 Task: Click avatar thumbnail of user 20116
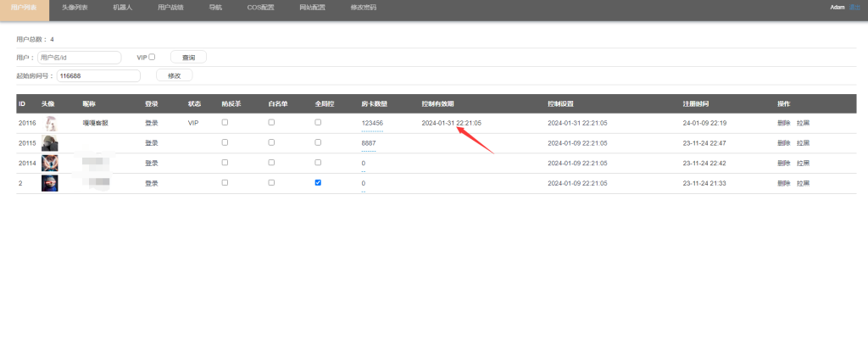50,123
